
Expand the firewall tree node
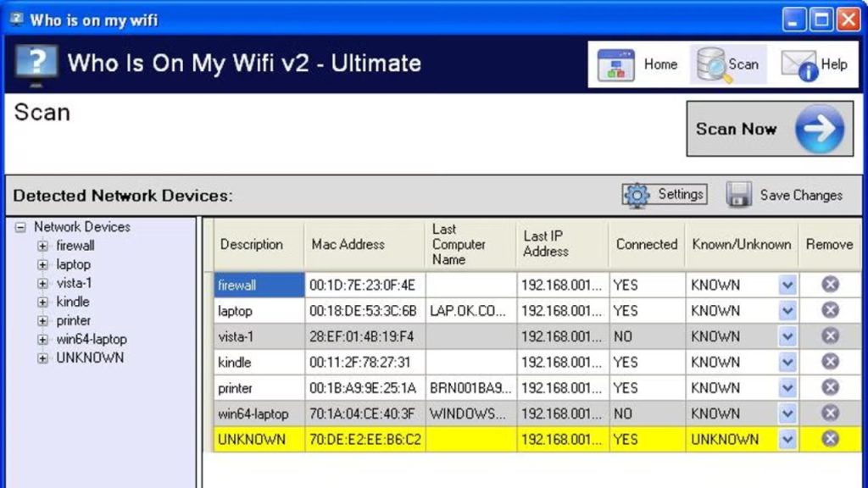[42, 247]
